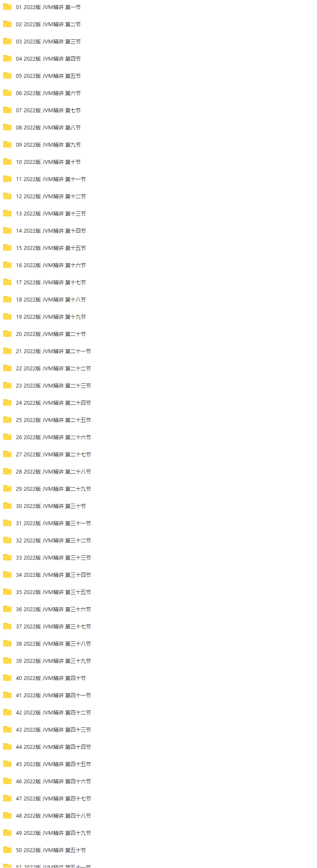Image resolution: width=317 pixels, height=868 pixels.
Task: Select folder icon of 48 第四十八节
Action: point(7,816)
